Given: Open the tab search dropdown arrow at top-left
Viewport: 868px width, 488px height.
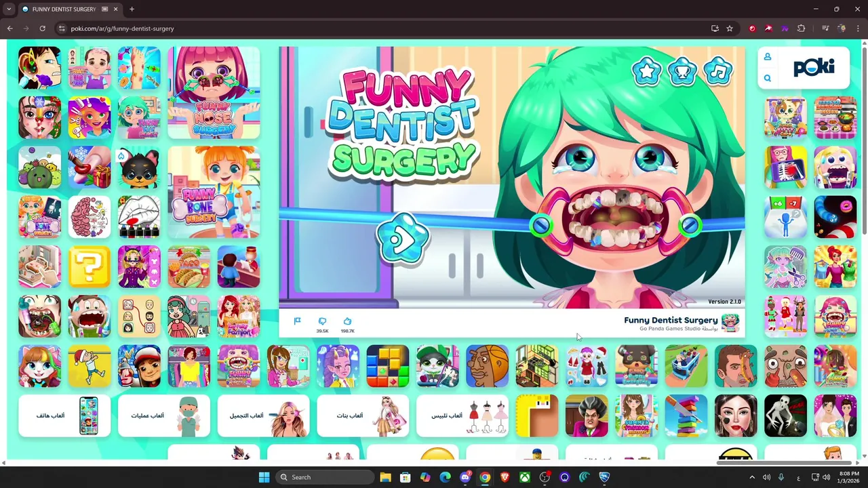Looking at the screenshot, I should click(9, 9).
